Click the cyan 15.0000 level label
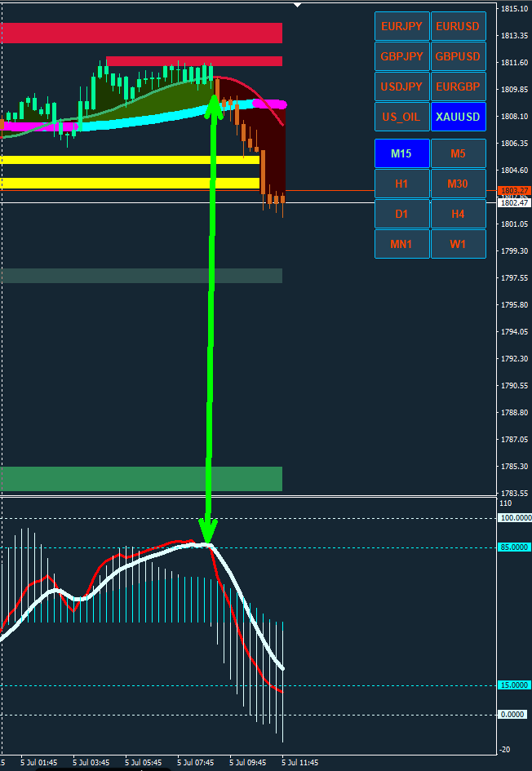Viewport: 532px width, 771px height. click(x=514, y=685)
